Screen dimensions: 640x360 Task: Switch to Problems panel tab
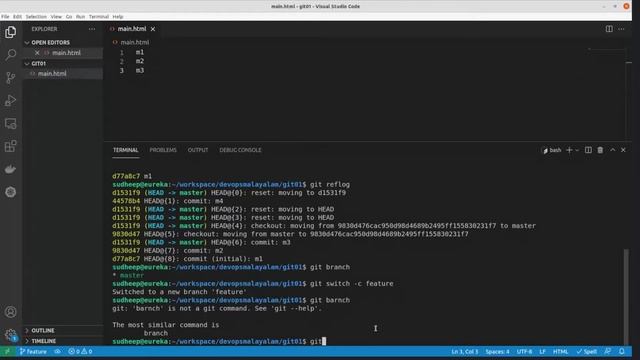coord(163,150)
